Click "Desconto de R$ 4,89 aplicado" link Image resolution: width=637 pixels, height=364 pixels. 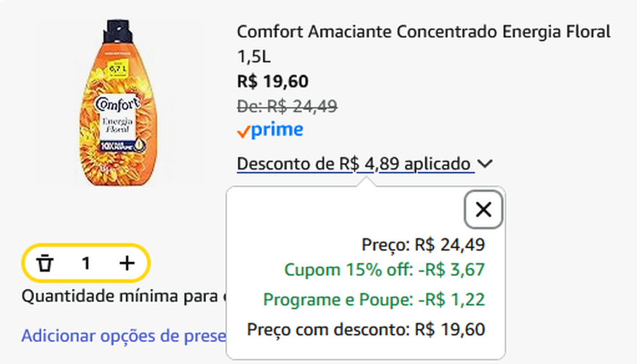pos(355,165)
